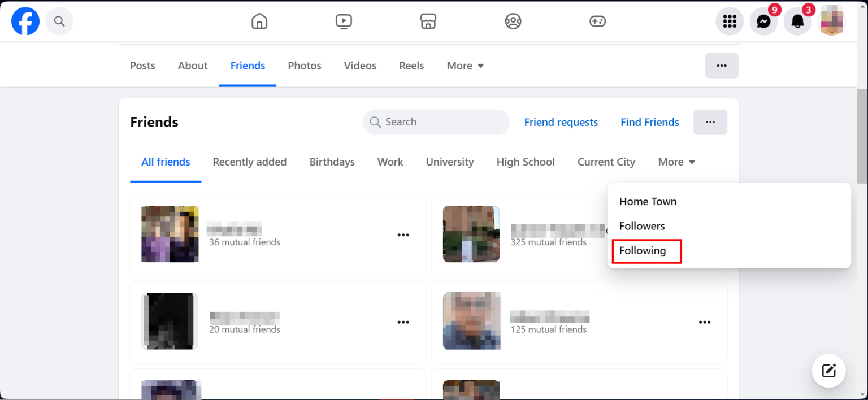
Task: Select Followers from the dropdown menu
Action: pos(642,226)
